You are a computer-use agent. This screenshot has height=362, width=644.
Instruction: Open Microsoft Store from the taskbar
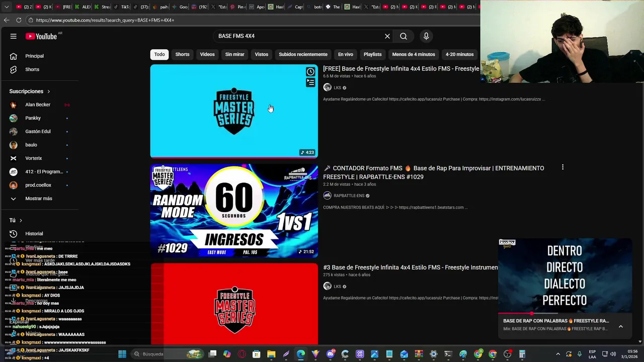point(257,354)
